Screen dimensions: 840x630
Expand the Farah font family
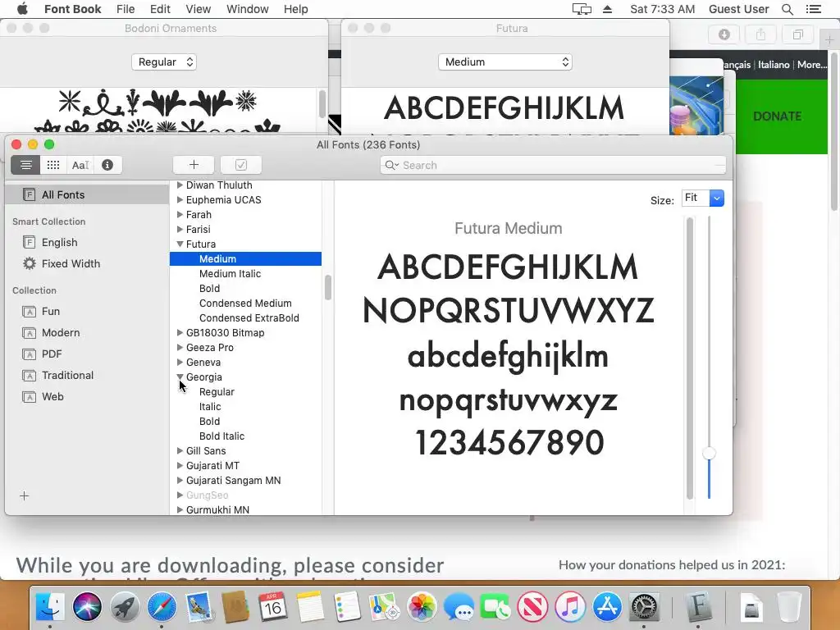coord(180,214)
